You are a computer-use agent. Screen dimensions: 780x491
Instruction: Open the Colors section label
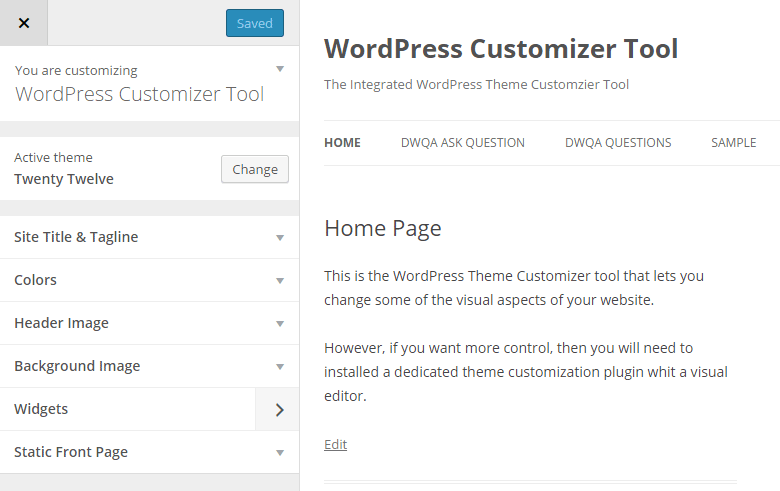click(35, 280)
